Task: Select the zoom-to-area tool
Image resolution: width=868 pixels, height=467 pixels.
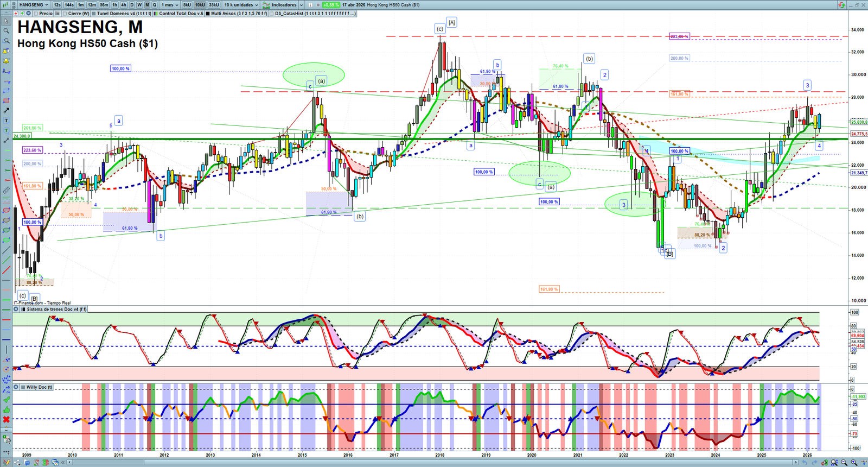Action: (x=6, y=41)
